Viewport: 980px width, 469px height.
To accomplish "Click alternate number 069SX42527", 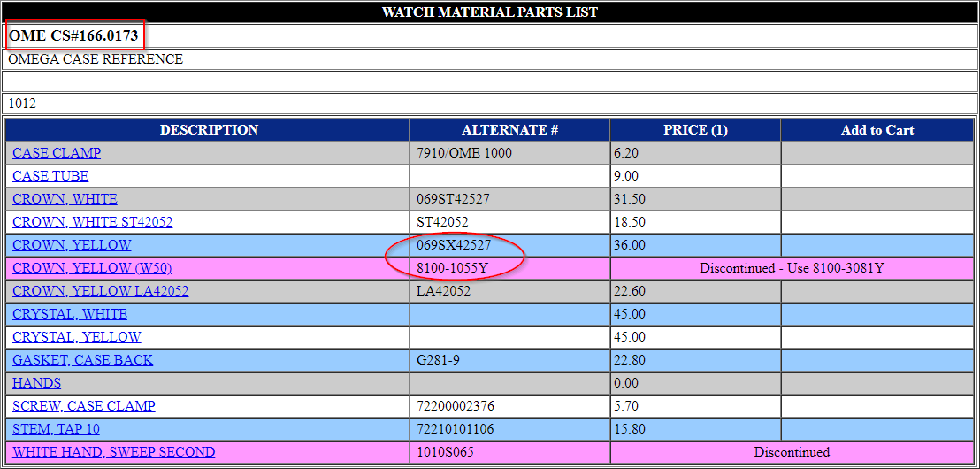I will (x=454, y=245).
